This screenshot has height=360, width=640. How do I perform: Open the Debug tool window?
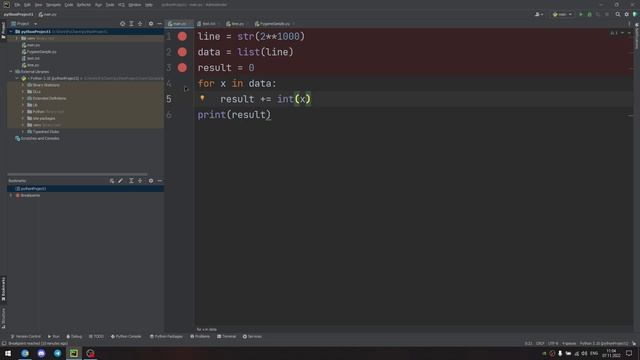point(74,336)
